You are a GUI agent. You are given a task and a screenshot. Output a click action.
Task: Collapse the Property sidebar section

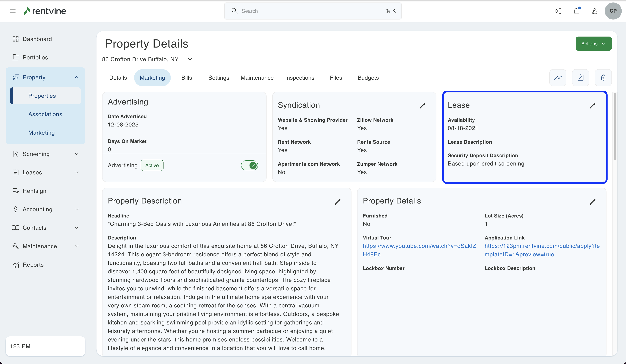pyautogui.click(x=76, y=77)
